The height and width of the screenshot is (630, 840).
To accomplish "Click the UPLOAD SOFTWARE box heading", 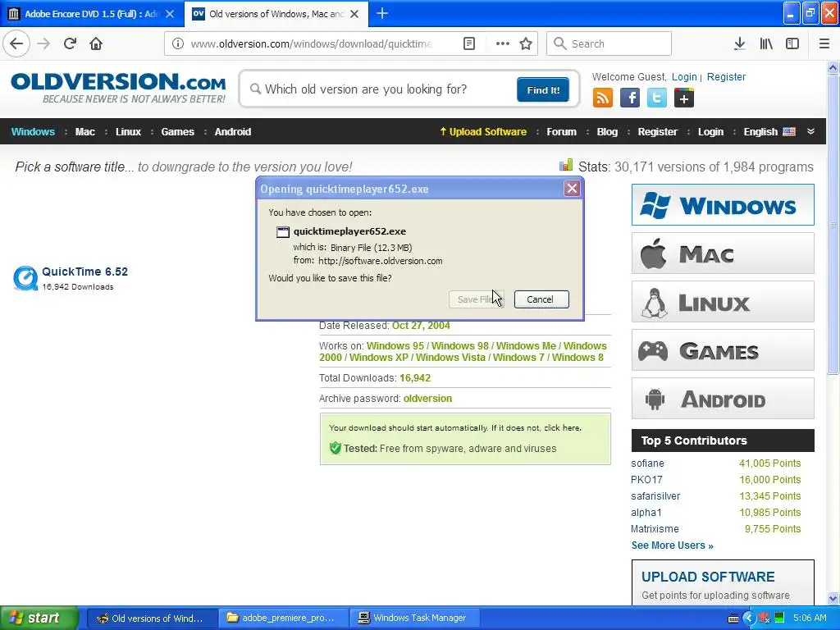I will pyautogui.click(x=708, y=577).
